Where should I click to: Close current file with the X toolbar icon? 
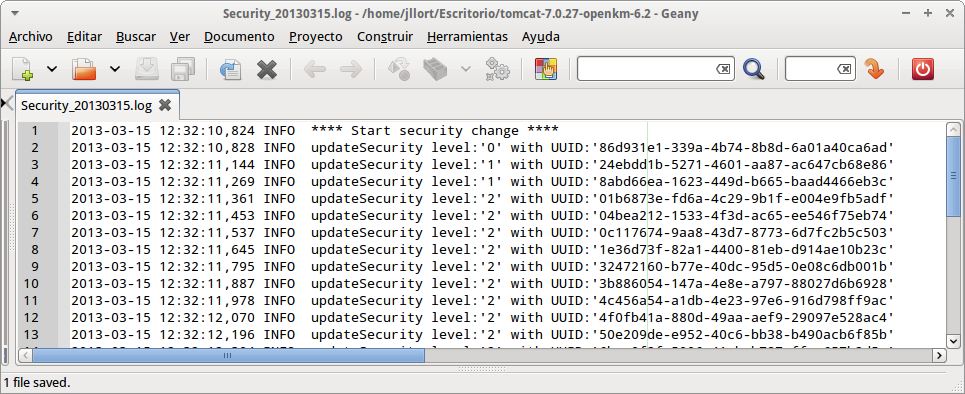pos(266,69)
